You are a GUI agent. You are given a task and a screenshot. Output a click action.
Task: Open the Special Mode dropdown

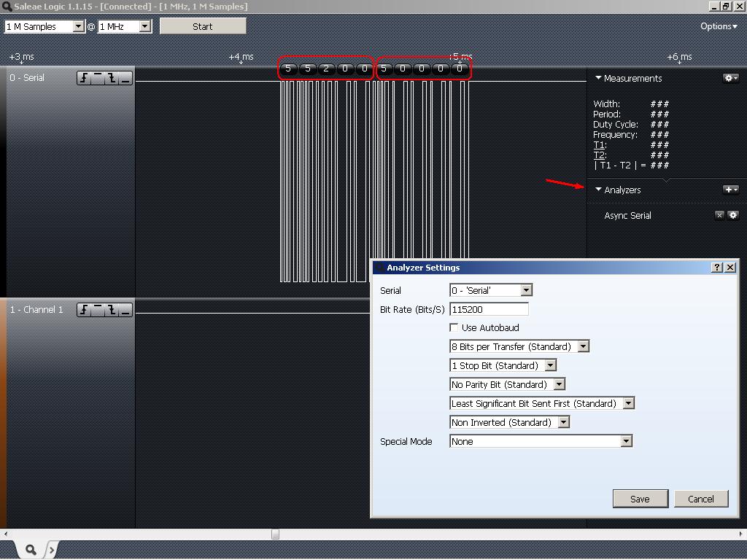(626, 442)
